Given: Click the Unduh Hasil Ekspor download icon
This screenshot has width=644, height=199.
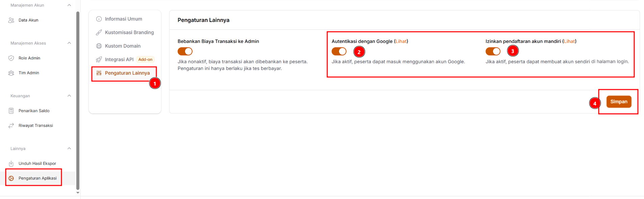Looking at the screenshot, I should (x=11, y=164).
